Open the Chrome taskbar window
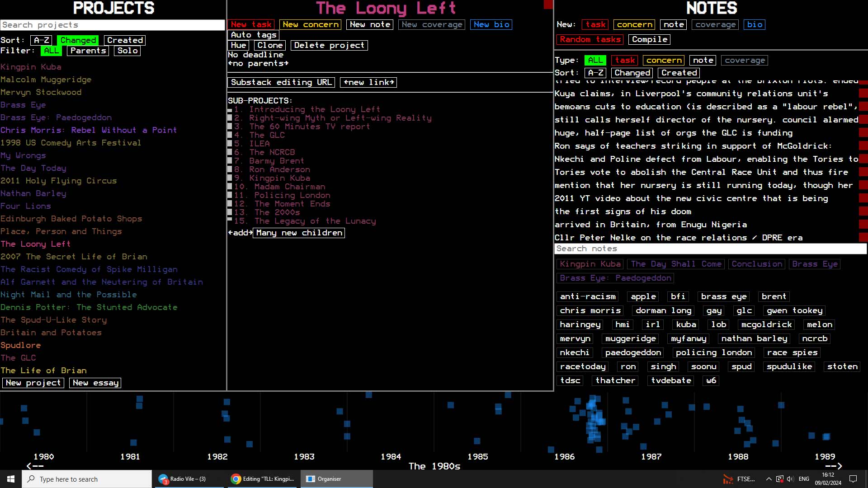Screen dimensions: 868x488 [x=263, y=479]
